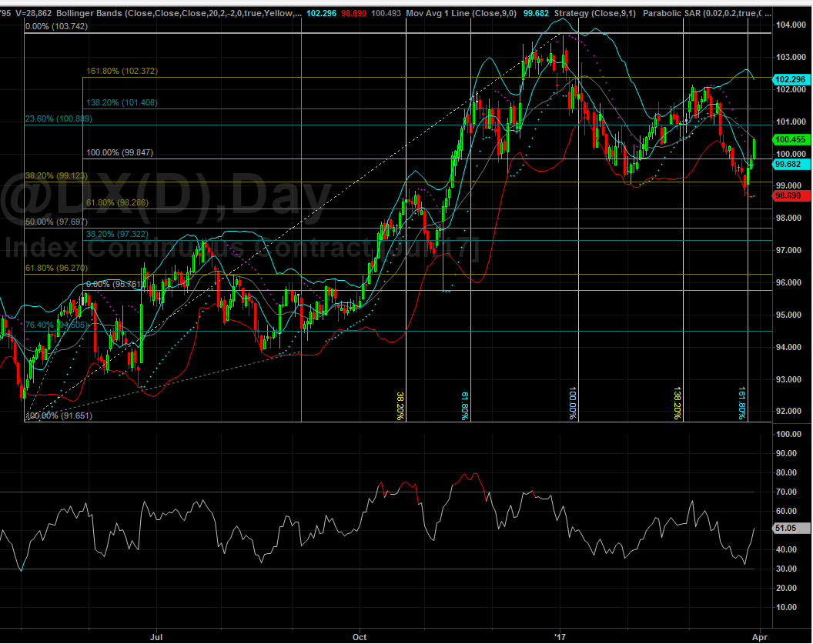Click the 100.00% (91.651) base level label

point(59,416)
